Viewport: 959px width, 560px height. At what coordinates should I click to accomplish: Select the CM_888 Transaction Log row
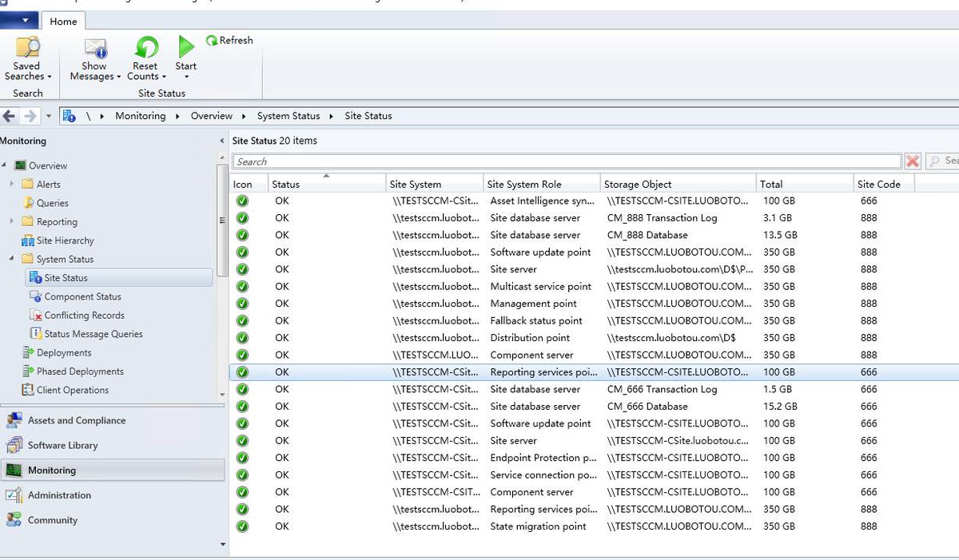[x=594, y=218]
